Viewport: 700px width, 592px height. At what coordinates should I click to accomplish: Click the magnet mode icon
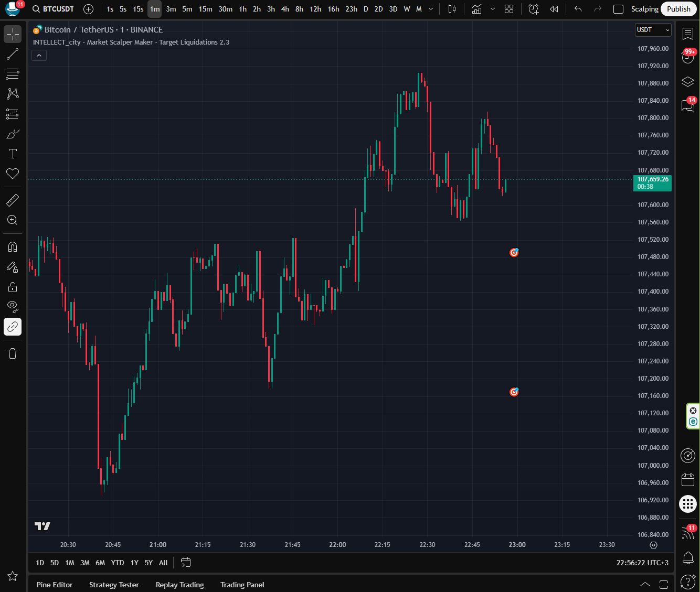pos(13,246)
